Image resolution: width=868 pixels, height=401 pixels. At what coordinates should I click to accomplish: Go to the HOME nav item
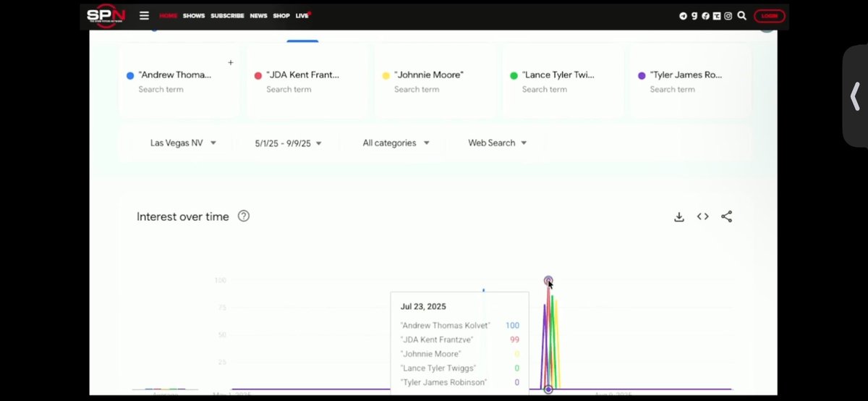(x=168, y=15)
